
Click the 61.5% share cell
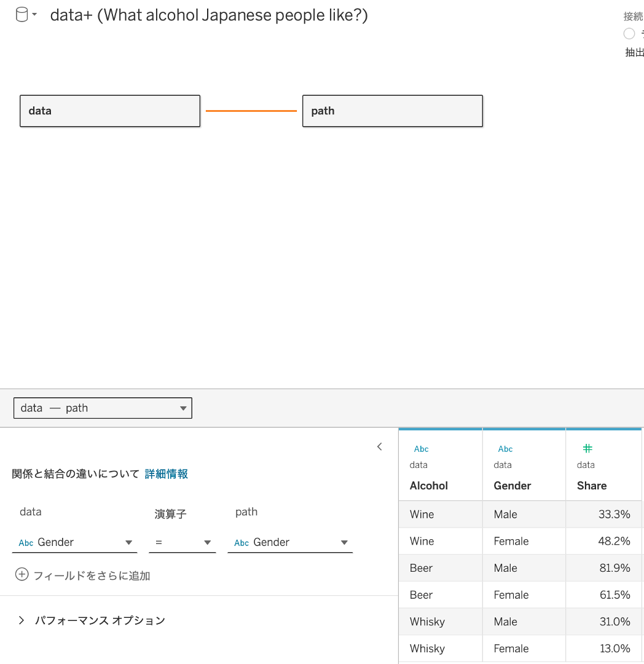coord(604,595)
